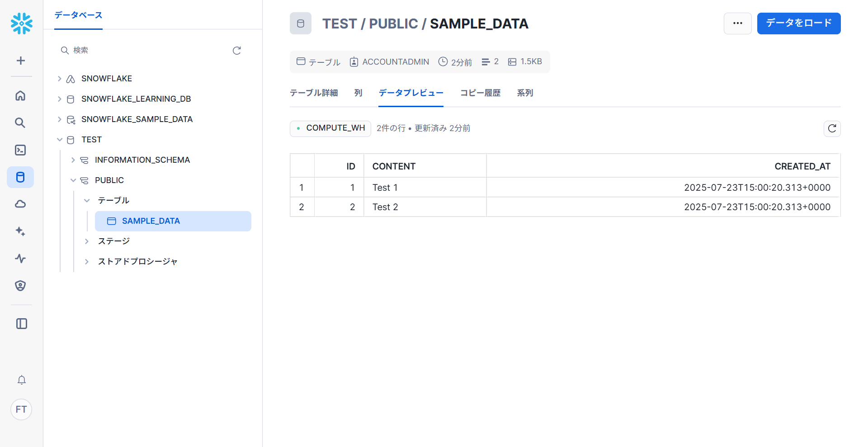Expand the INFORMATION_SCHEMA node
The width and height of the screenshot is (868, 447).
[73, 160]
